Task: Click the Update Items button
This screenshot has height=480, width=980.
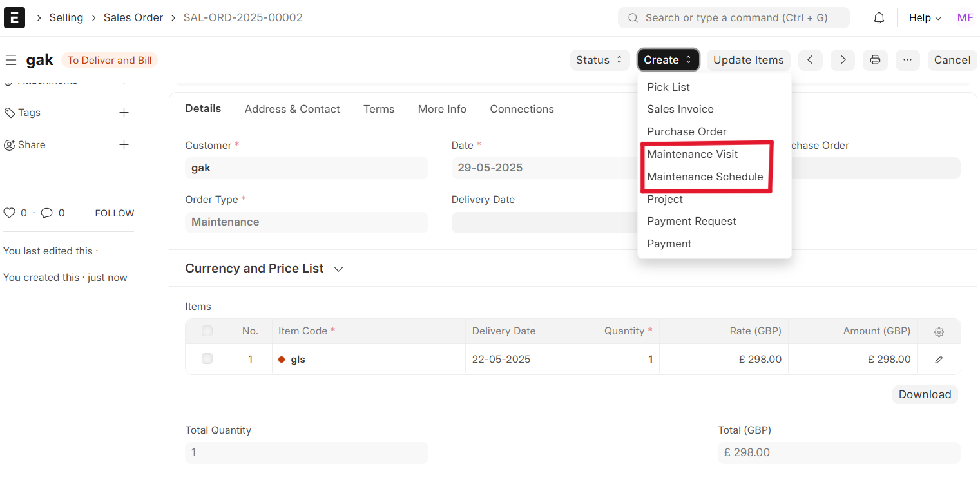Action: click(x=748, y=60)
